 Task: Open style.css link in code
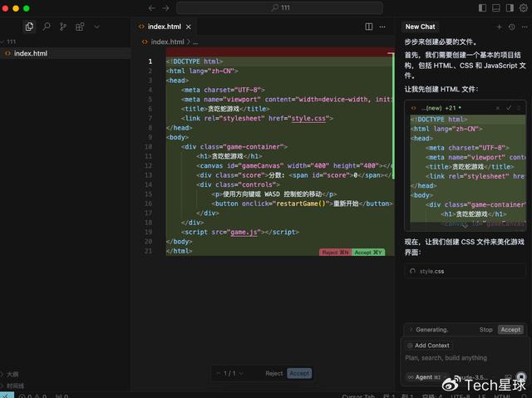point(308,118)
